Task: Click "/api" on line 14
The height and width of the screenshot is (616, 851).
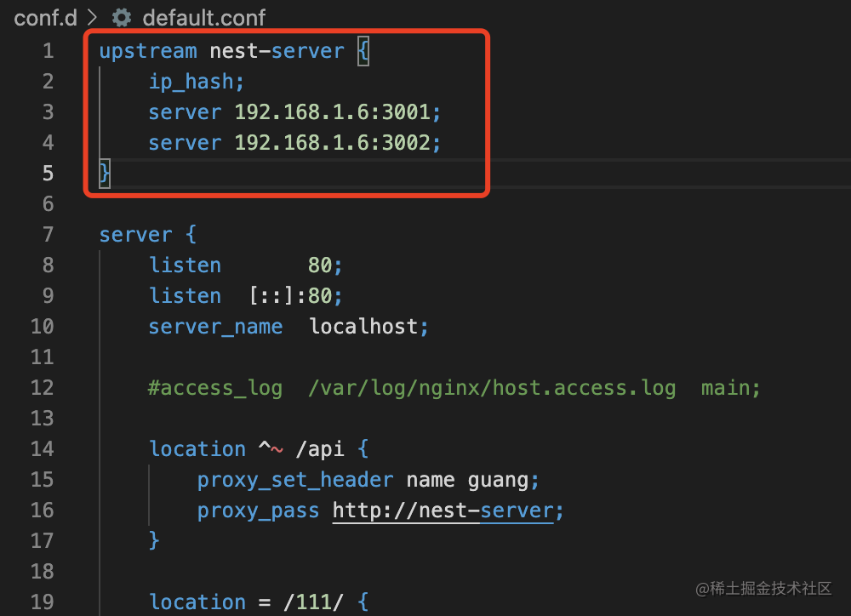Action: 320,450
